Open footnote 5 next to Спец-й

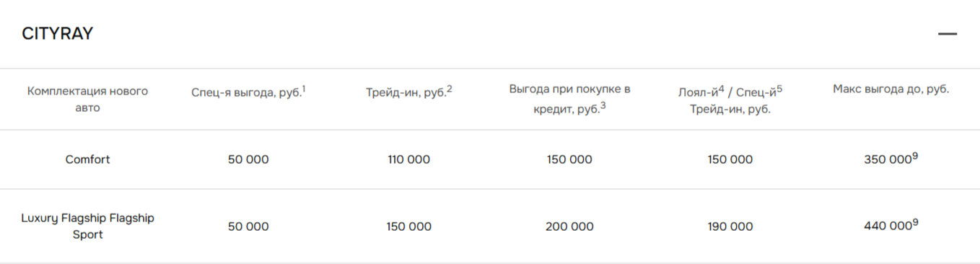(x=779, y=89)
